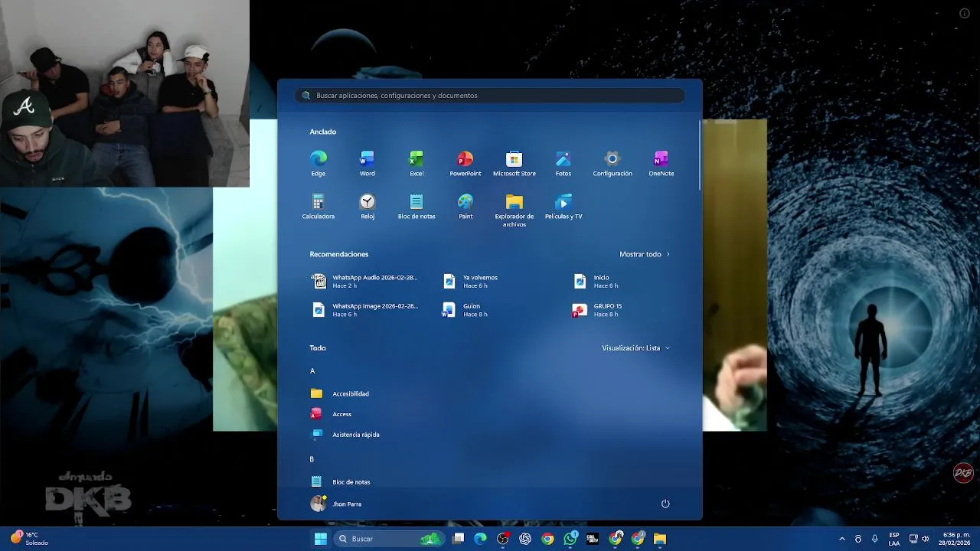Open Excel pinned app
This screenshot has width=980, height=551.
[x=416, y=163]
